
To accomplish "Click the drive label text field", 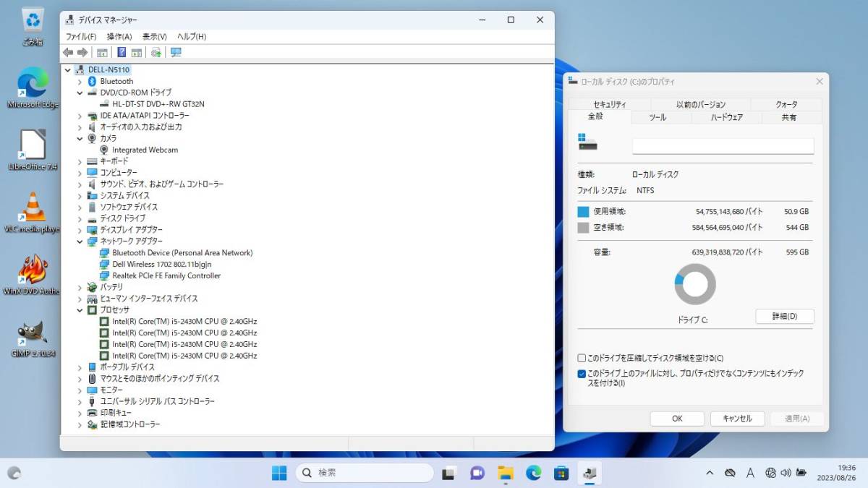I will click(x=723, y=146).
